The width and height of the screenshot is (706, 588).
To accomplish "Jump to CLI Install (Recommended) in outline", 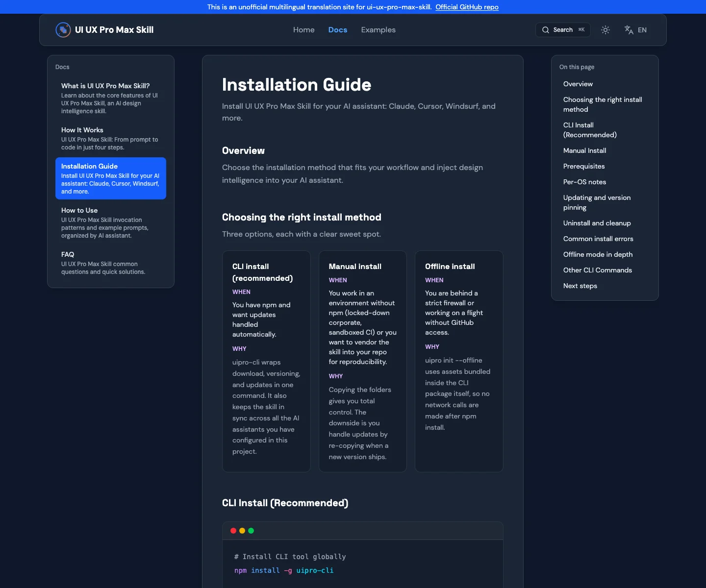I will (x=590, y=130).
